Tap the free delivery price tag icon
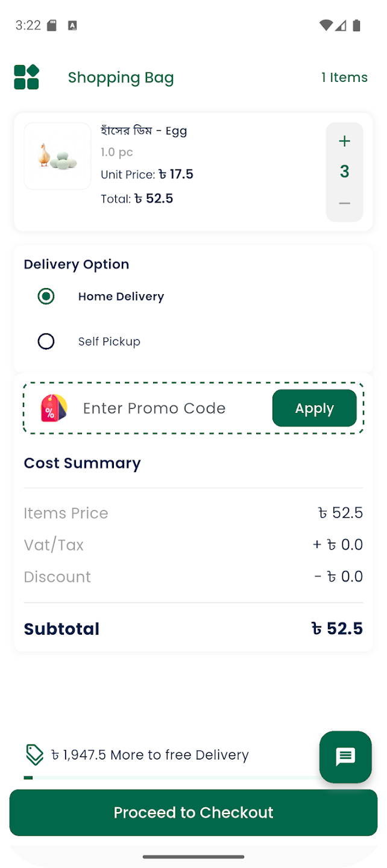 click(35, 755)
